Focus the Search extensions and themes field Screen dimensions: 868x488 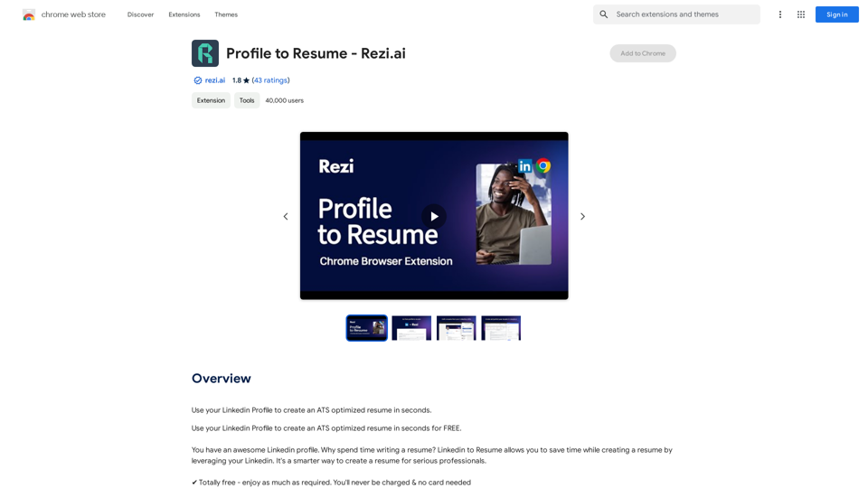click(x=676, y=14)
